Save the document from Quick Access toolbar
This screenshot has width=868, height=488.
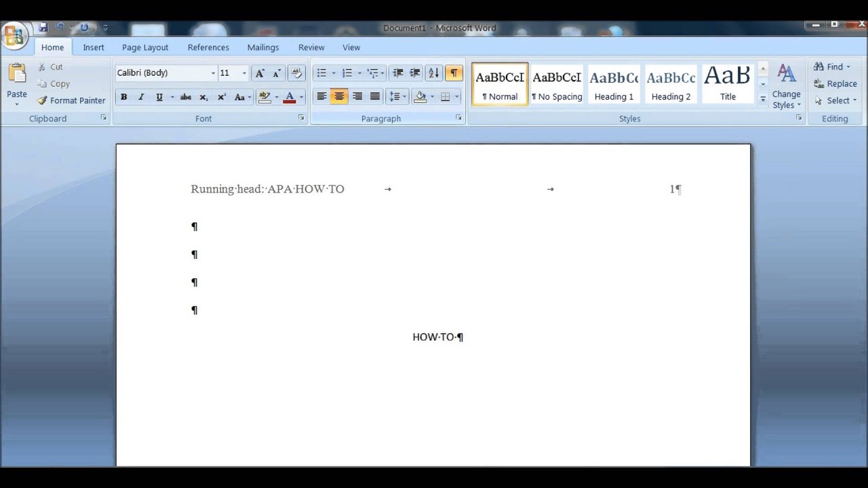point(43,28)
